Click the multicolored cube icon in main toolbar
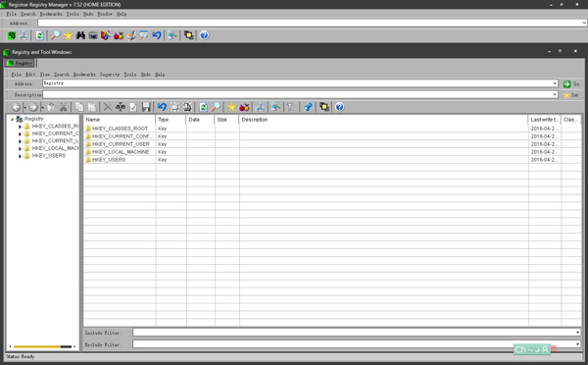 tap(106, 35)
